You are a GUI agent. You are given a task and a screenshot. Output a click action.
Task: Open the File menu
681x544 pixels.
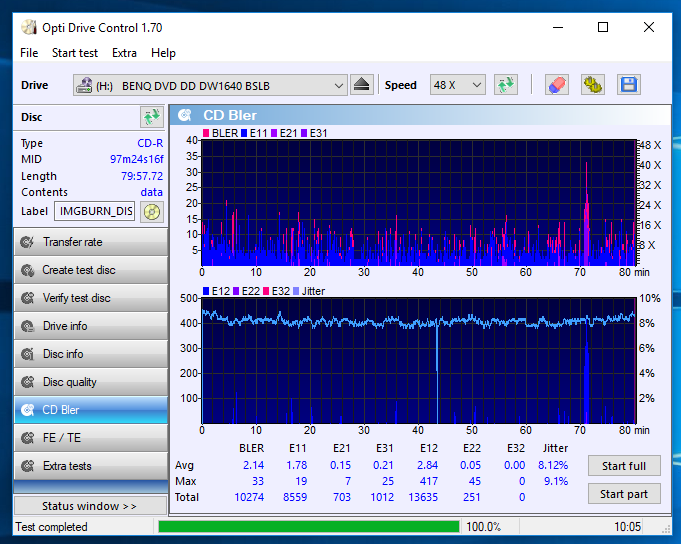[29, 53]
